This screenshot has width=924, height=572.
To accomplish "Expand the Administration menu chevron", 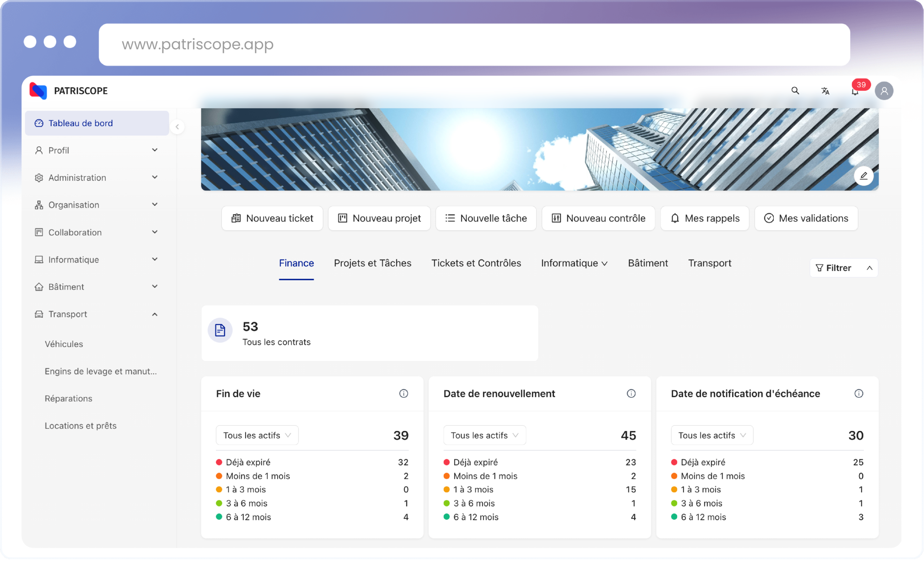I will pyautogui.click(x=154, y=177).
